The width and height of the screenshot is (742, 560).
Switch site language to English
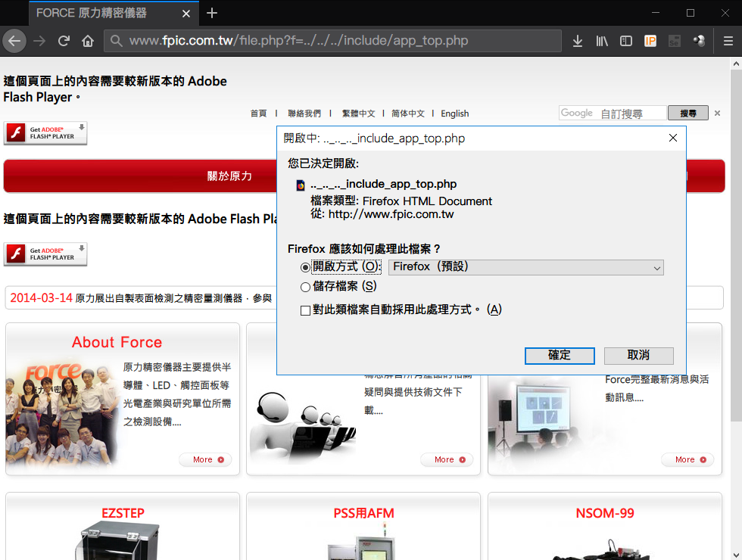tap(455, 114)
